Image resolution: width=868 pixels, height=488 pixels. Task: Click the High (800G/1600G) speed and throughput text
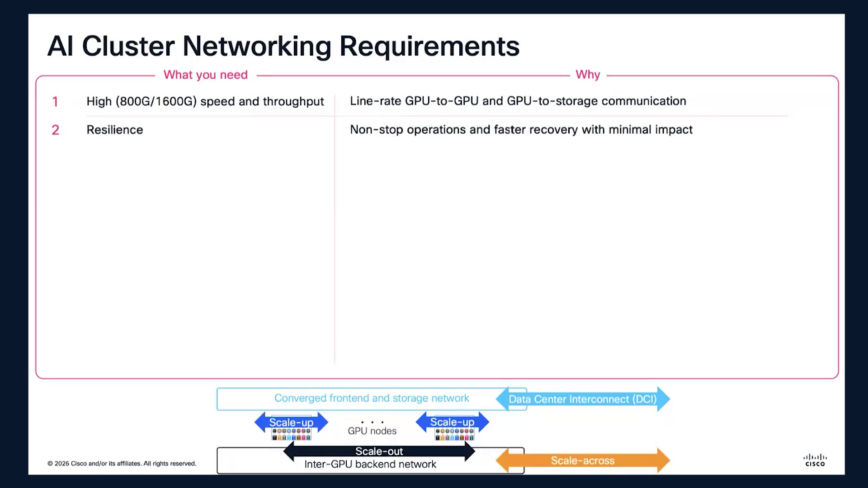(x=205, y=101)
